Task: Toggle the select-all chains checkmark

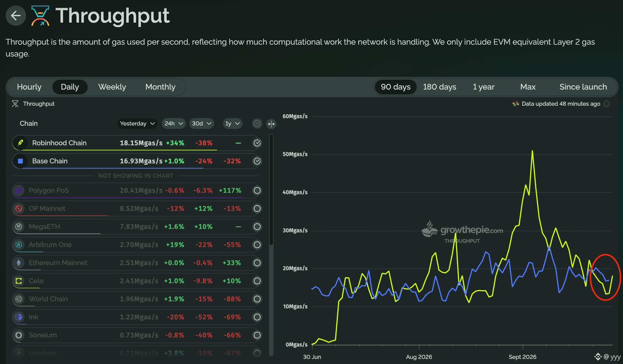Action: pos(257,123)
